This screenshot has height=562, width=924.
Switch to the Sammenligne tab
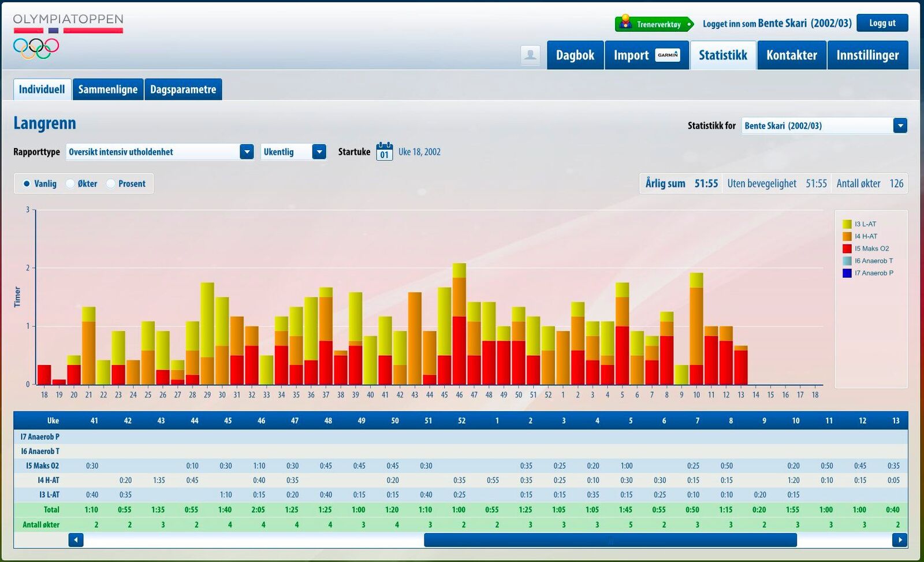[108, 90]
